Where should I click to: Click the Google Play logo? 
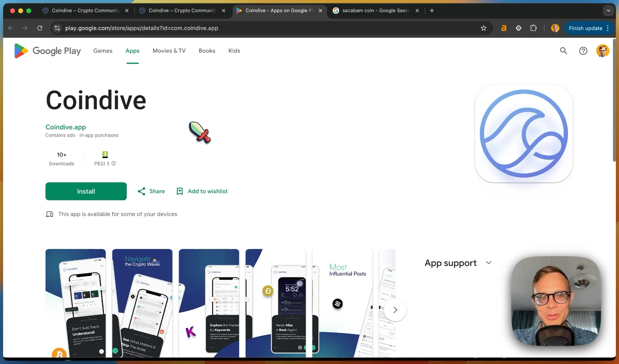click(x=48, y=51)
